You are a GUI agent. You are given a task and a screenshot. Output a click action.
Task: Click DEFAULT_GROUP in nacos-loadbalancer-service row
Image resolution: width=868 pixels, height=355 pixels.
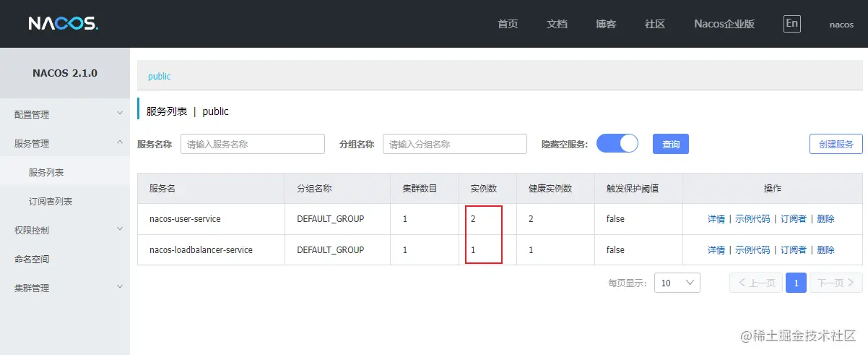coord(331,249)
